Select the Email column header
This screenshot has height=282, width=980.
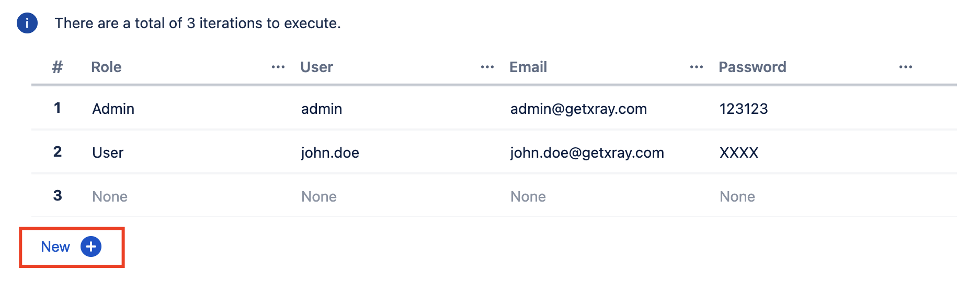point(528,67)
